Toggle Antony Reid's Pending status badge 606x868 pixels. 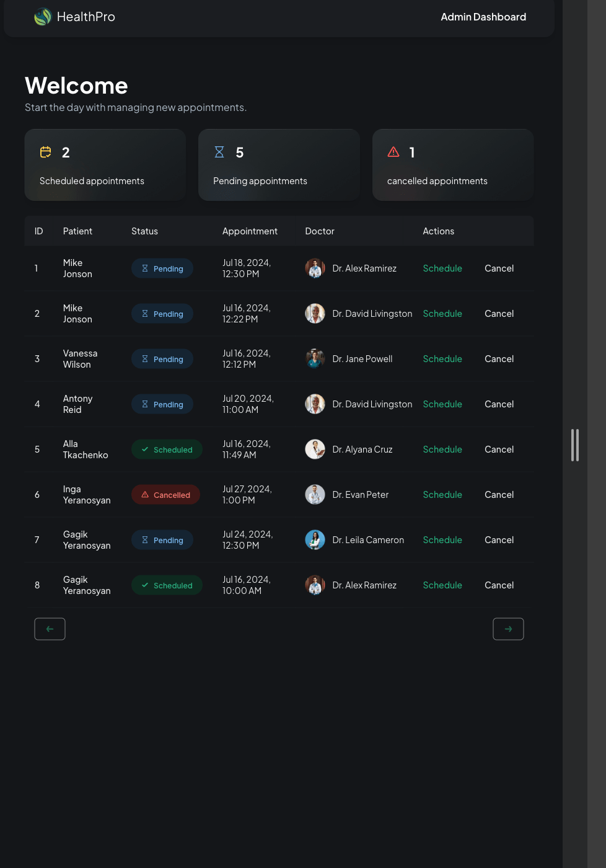tap(162, 404)
